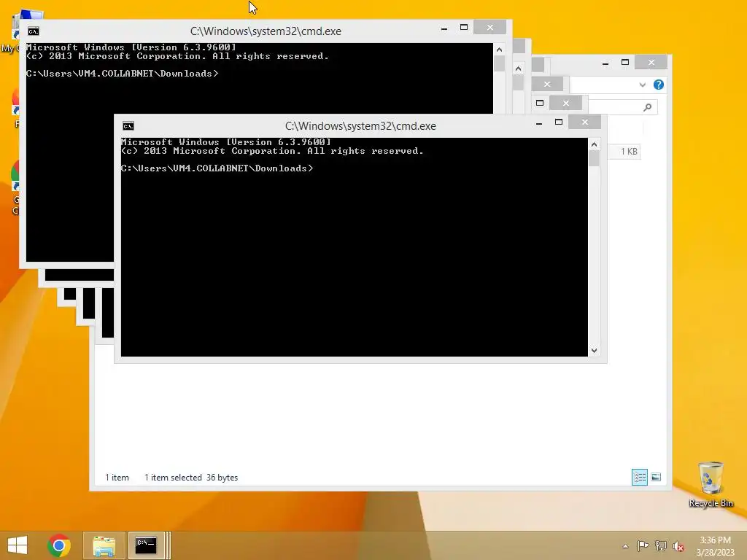Open the clock showing 3:36 PM
Viewport: 747px width, 560px height.
[x=715, y=546]
